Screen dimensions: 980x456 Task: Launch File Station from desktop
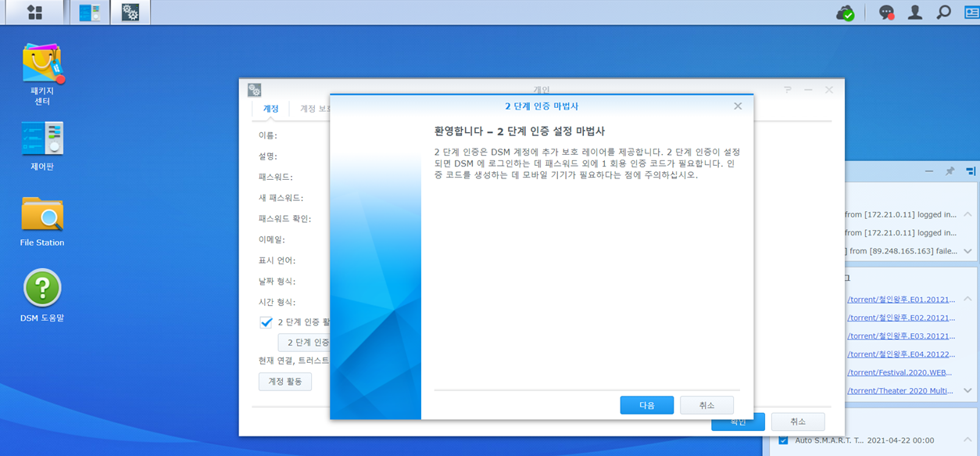pos(42,221)
